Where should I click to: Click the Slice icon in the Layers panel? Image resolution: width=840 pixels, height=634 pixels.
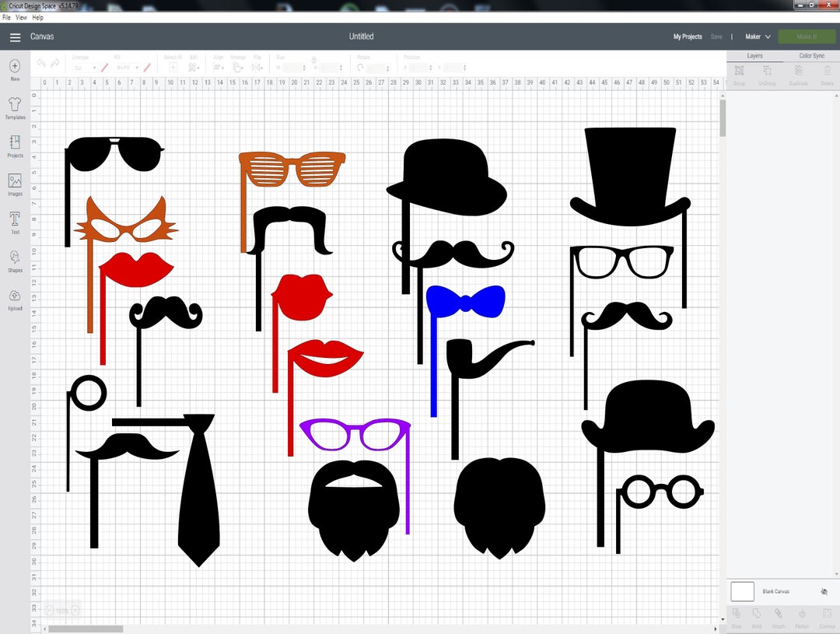[x=736, y=615]
